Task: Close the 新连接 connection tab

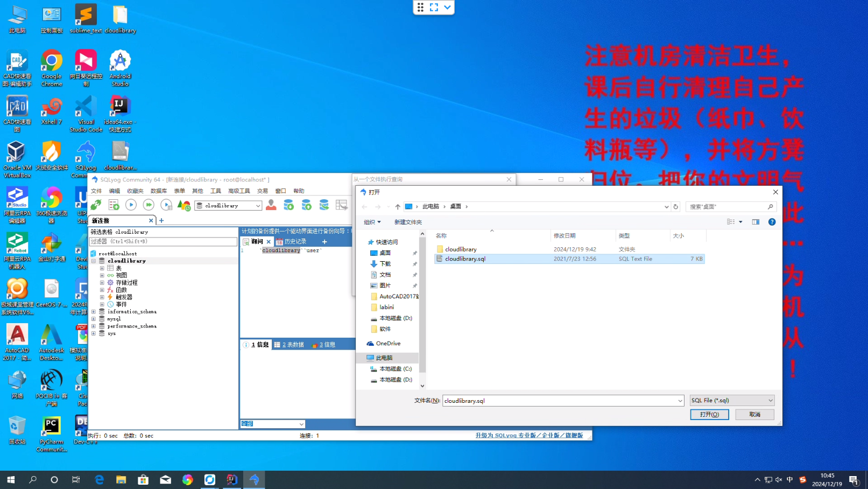Action: (151, 220)
